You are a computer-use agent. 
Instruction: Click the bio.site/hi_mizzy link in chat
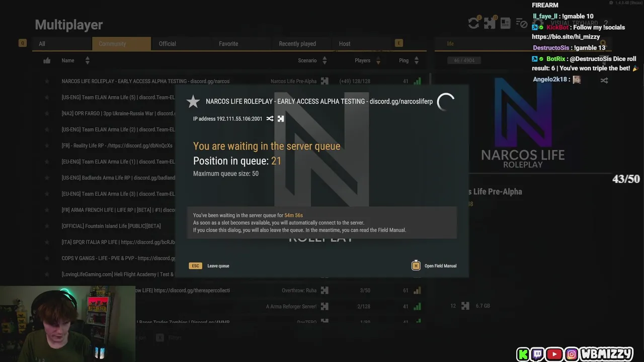click(x=566, y=37)
